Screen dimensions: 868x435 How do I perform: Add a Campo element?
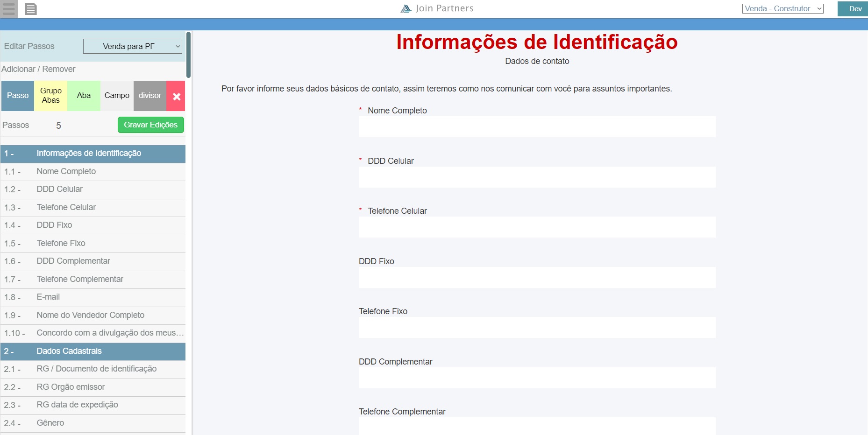click(117, 96)
